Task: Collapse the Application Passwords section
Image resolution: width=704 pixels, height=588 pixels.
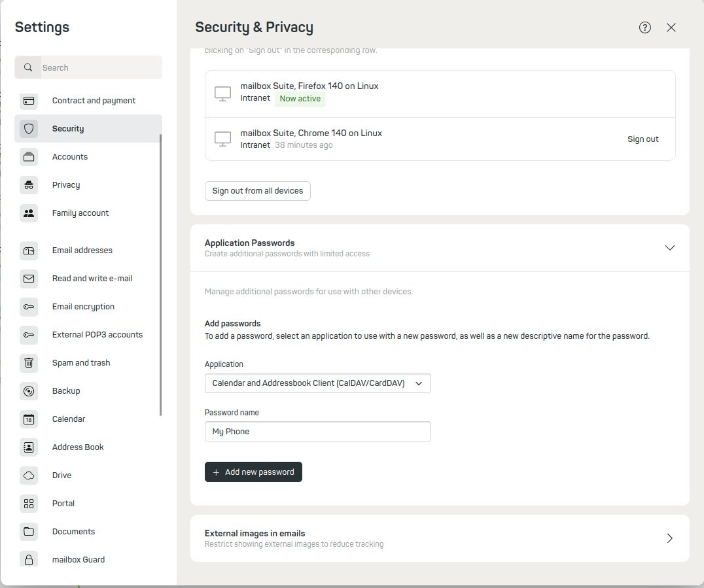Action: (669, 248)
